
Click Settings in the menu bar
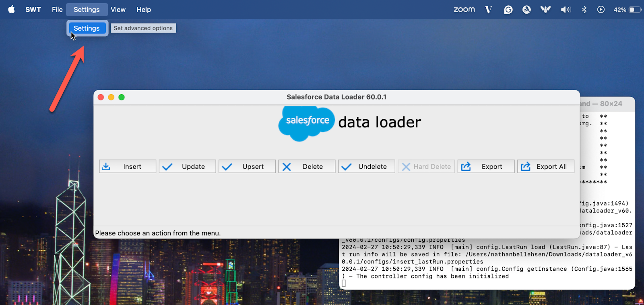click(87, 9)
